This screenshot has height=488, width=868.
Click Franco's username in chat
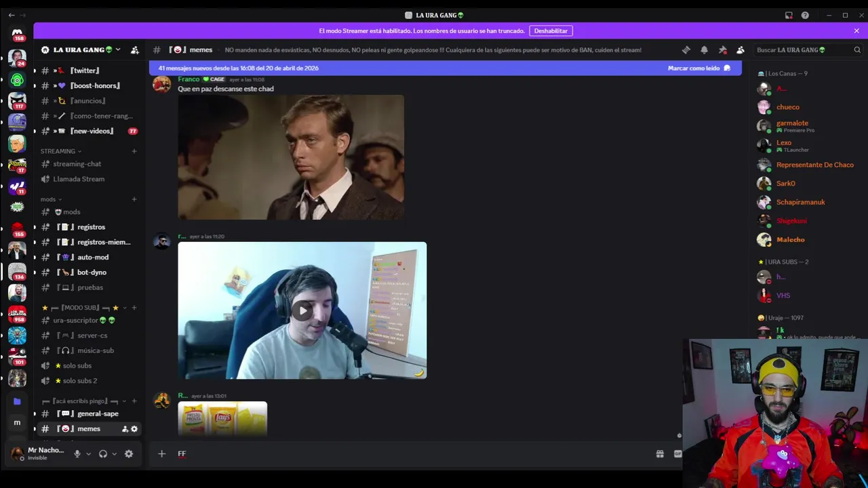click(x=189, y=79)
